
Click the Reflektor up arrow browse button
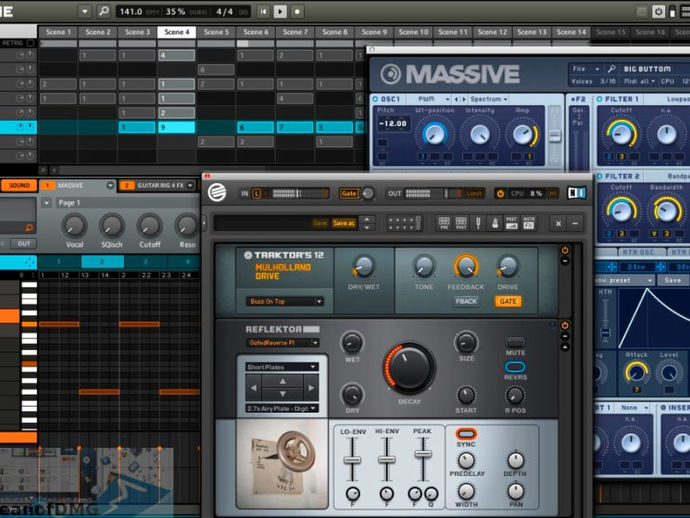[x=283, y=381]
